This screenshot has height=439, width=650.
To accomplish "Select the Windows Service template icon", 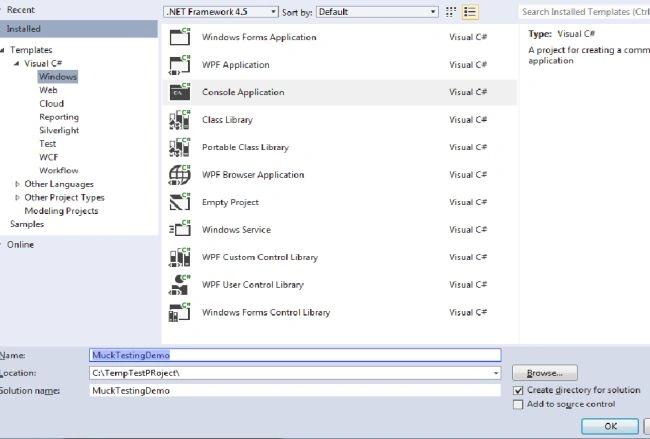I will pos(180,229).
